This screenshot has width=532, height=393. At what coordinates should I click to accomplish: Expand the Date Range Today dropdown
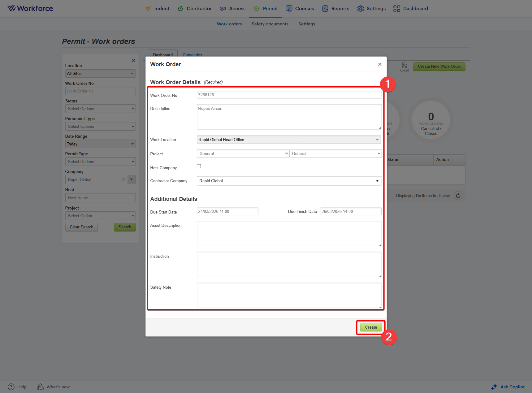pyautogui.click(x=100, y=144)
